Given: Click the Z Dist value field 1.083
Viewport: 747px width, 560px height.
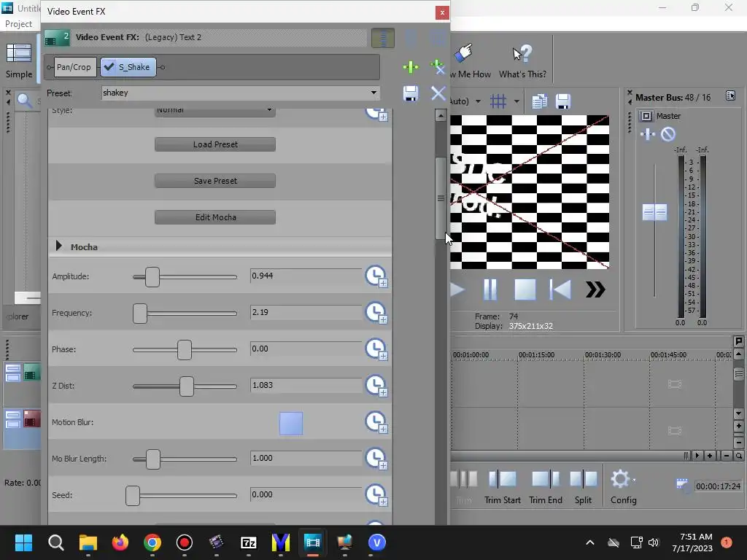Looking at the screenshot, I should click(x=306, y=385).
